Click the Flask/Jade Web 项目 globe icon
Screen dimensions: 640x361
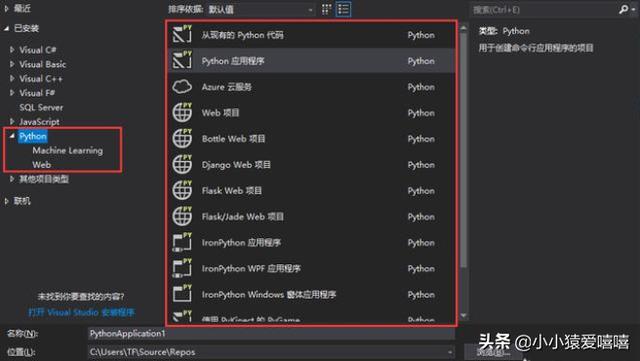(x=182, y=216)
